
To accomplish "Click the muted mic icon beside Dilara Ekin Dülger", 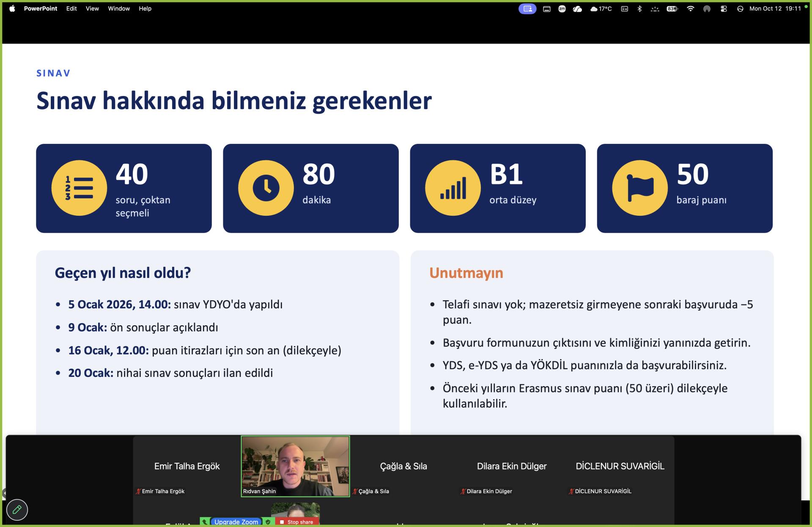I will pyautogui.click(x=463, y=491).
